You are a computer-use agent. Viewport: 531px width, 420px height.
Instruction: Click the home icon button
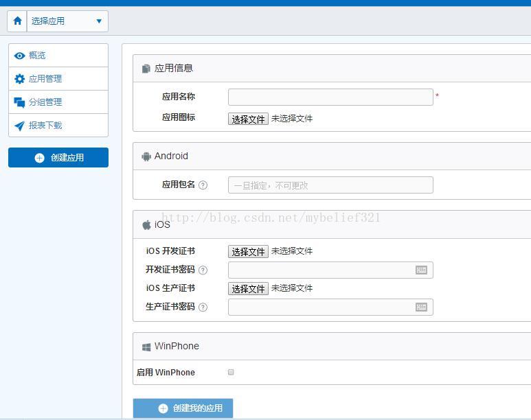(x=17, y=21)
